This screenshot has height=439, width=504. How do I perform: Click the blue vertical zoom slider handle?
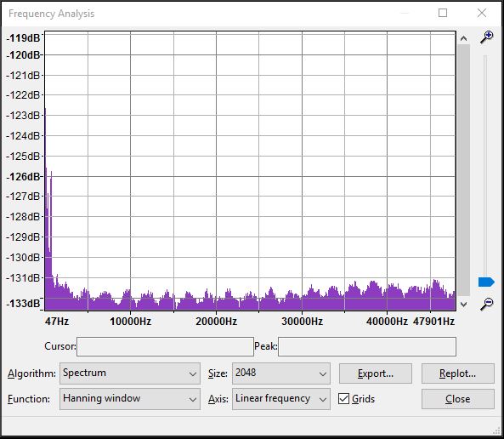486,282
